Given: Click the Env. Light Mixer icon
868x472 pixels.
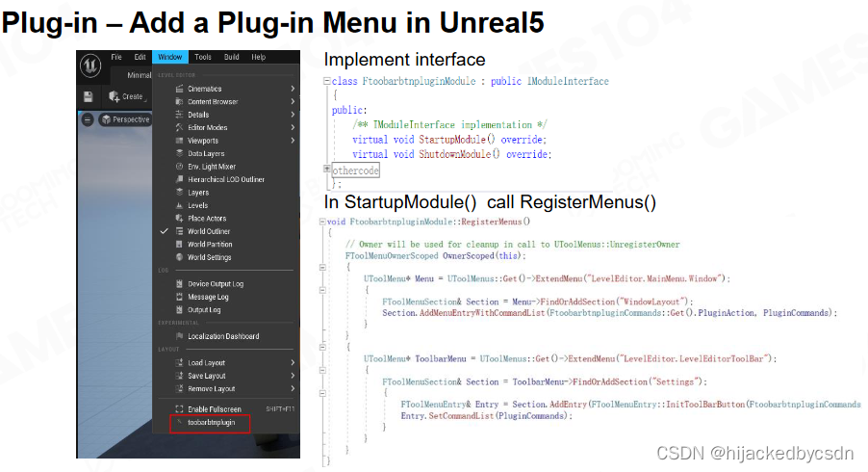Looking at the screenshot, I should point(179,167).
